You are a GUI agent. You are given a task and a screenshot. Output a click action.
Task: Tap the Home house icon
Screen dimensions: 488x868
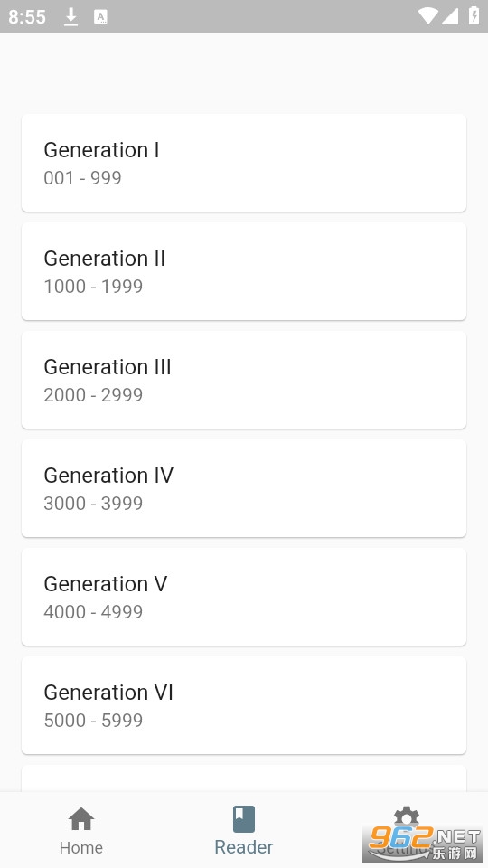point(81,819)
